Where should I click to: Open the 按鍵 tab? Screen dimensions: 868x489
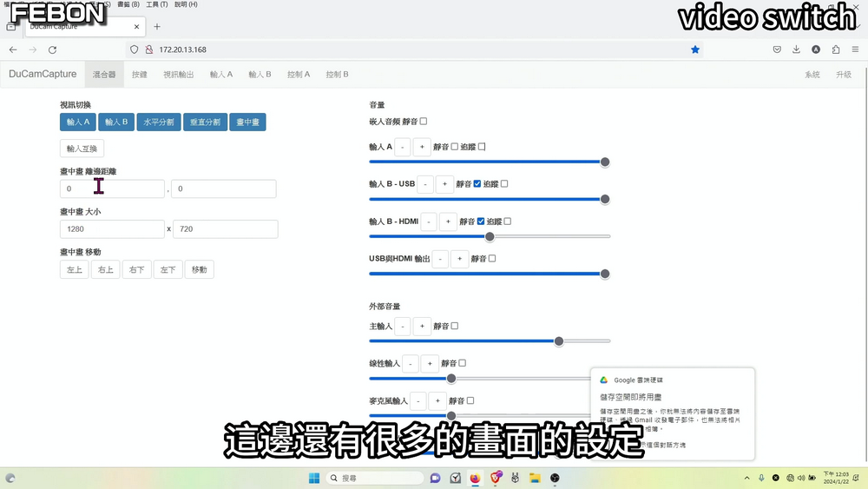(140, 74)
